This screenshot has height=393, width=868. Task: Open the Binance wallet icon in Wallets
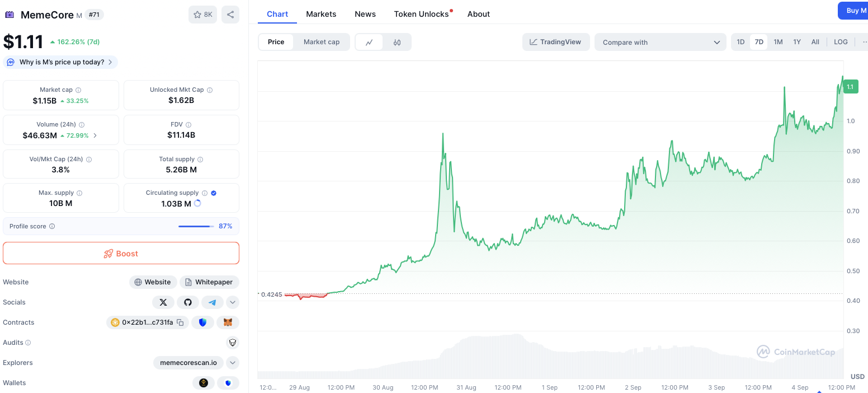click(x=204, y=383)
